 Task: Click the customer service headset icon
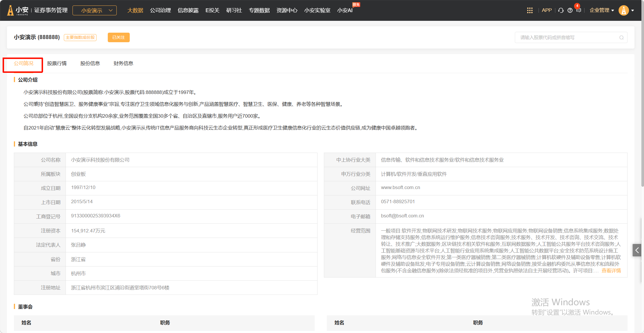tap(561, 10)
